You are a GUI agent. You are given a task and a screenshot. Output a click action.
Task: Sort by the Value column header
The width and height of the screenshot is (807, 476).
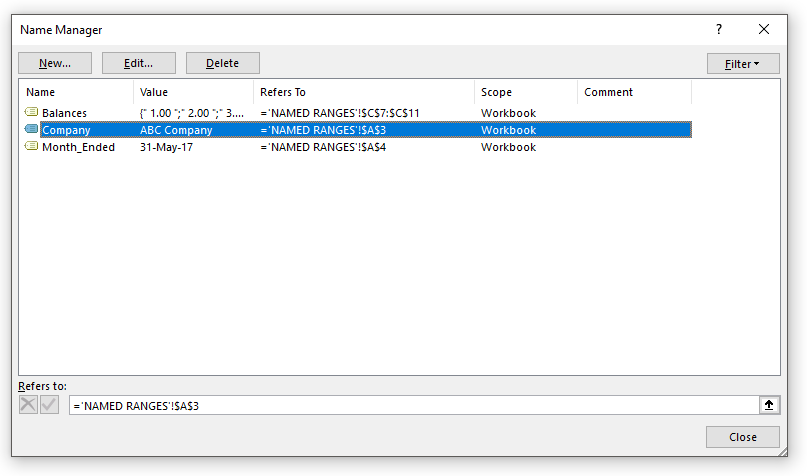[194, 92]
